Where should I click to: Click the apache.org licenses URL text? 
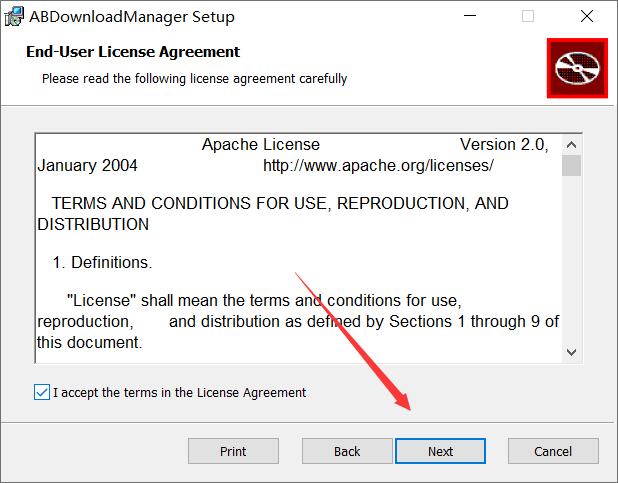378,165
